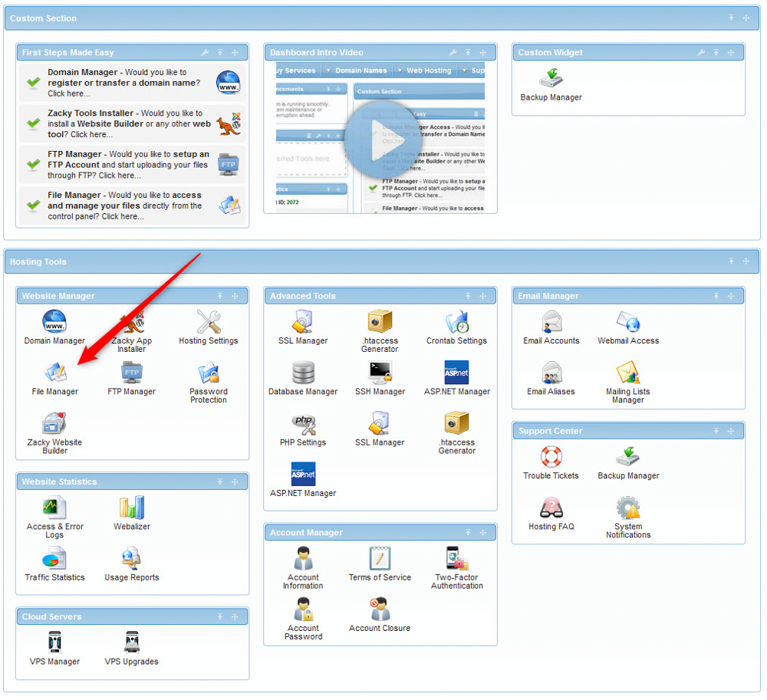Open Dashboard Intro Video panel settings wrench
767x700 pixels.
tap(453, 52)
